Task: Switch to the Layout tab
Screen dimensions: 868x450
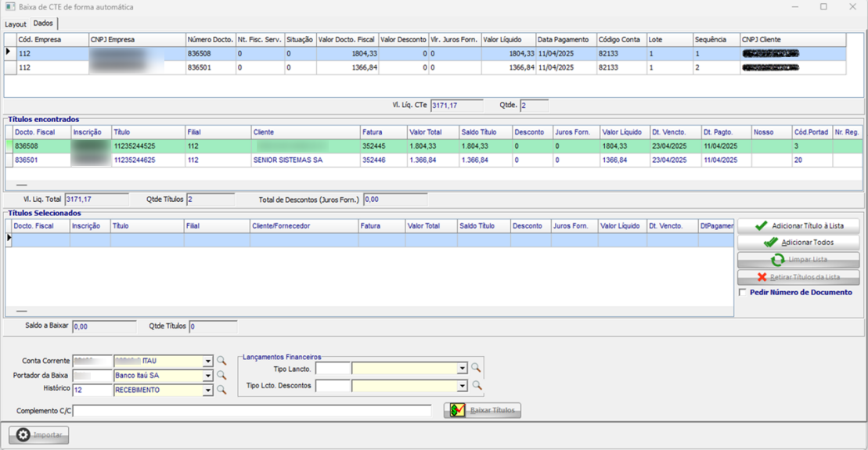Action: point(15,24)
